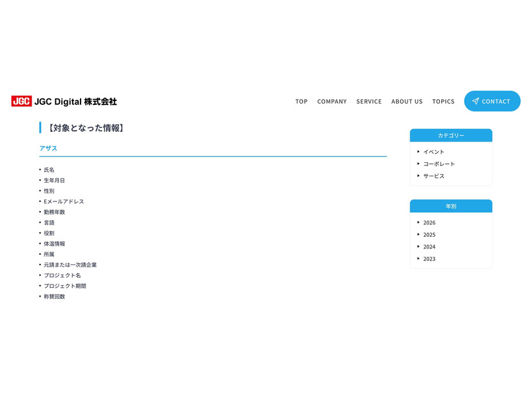Select the 勤務年数 list item
532x399 pixels.
point(54,212)
